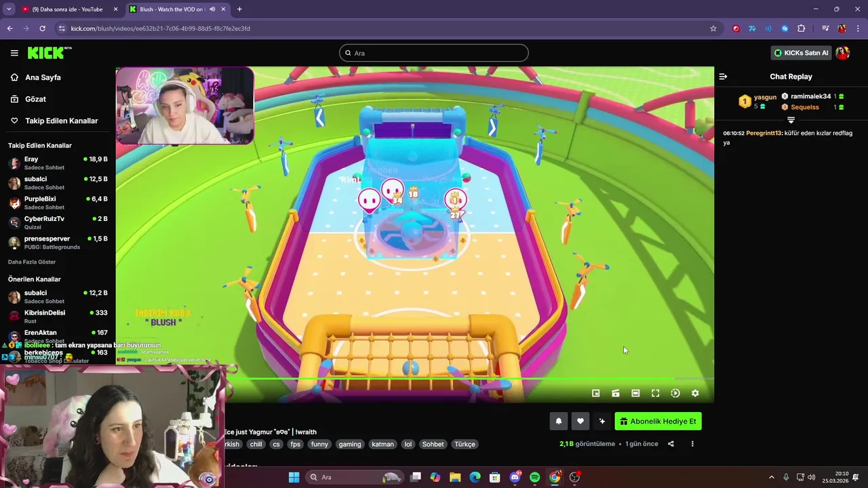Switch the player to theater mode

pyautogui.click(x=635, y=393)
